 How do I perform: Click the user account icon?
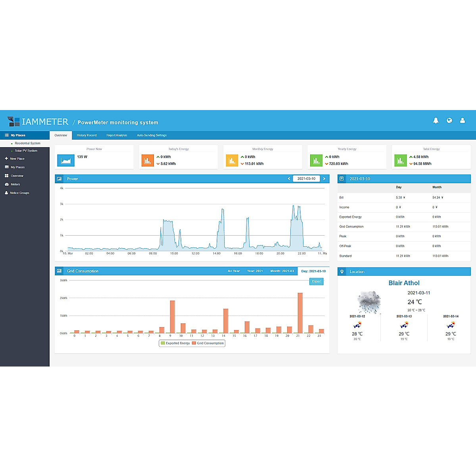(463, 121)
